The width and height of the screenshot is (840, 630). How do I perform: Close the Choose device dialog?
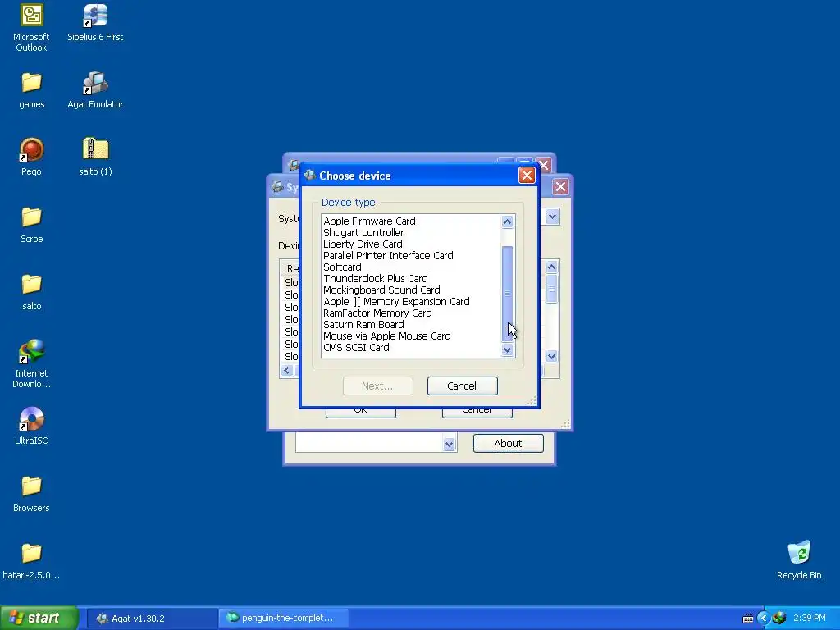pos(527,176)
